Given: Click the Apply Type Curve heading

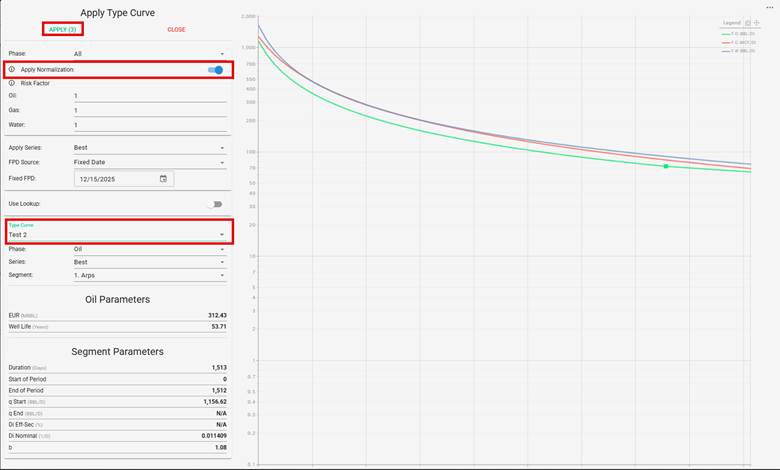Looking at the screenshot, I should coord(117,13).
